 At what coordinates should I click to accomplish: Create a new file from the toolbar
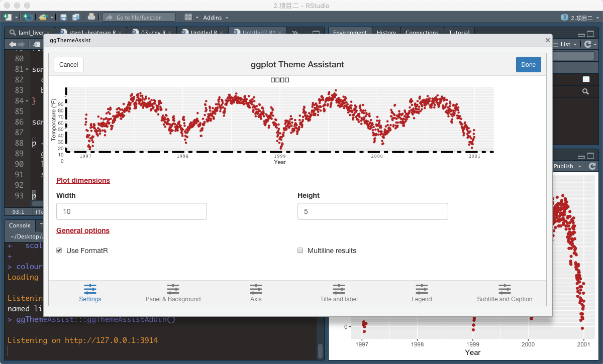pos(7,17)
